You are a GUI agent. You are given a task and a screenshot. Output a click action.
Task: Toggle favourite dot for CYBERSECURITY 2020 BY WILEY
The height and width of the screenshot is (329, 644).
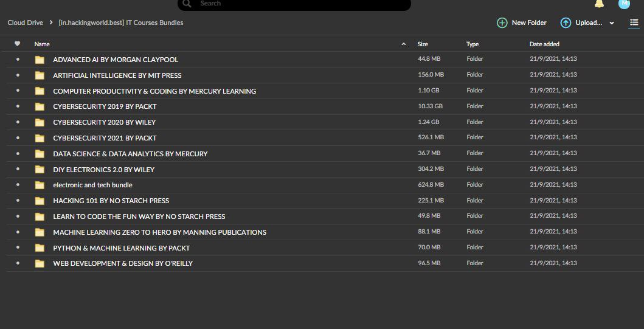(18, 122)
